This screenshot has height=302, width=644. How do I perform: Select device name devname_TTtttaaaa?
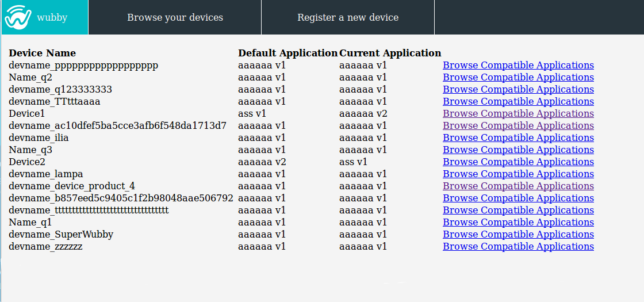[55, 101]
